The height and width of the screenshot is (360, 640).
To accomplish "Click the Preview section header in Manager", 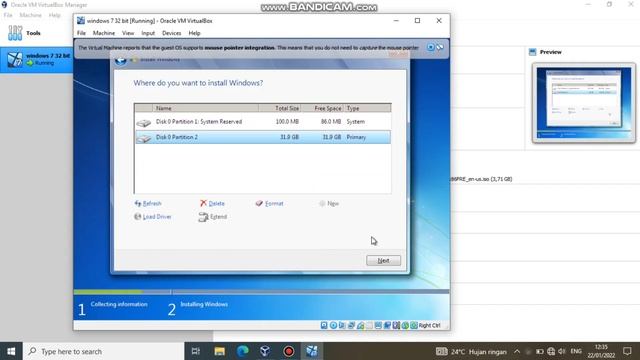I will coord(545,52).
